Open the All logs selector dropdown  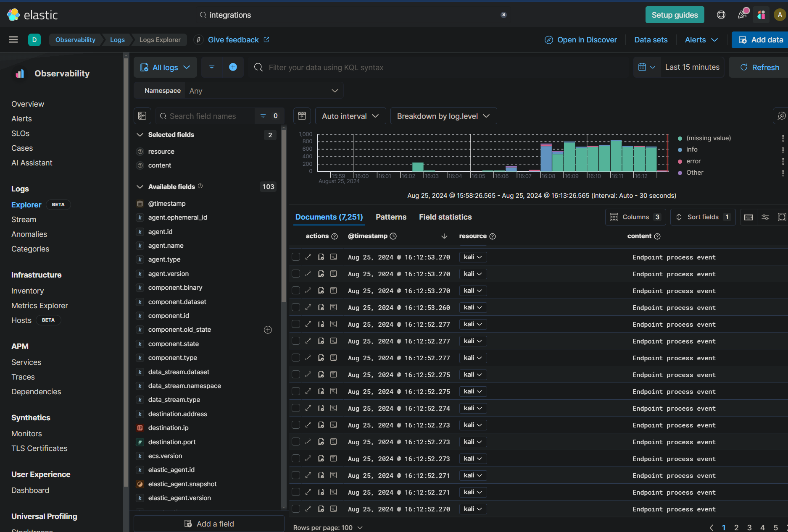point(165,67)
